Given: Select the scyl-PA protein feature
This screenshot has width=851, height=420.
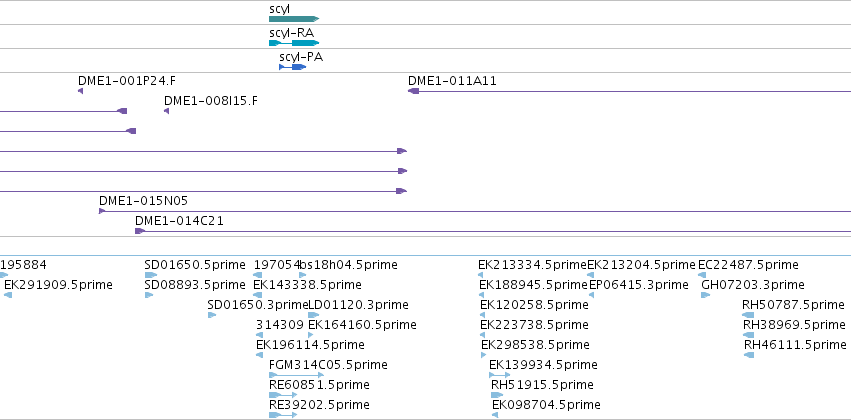Looking at the screenshot, I should click(x=293, y=67).
